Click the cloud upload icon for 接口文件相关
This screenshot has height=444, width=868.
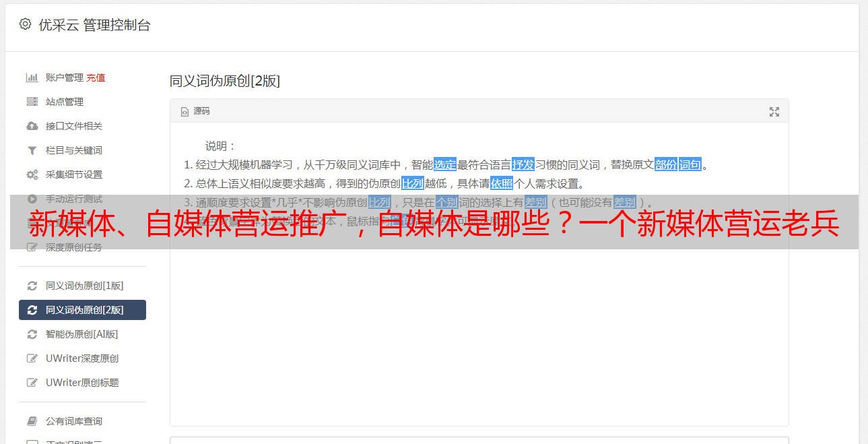click(32, 126)
